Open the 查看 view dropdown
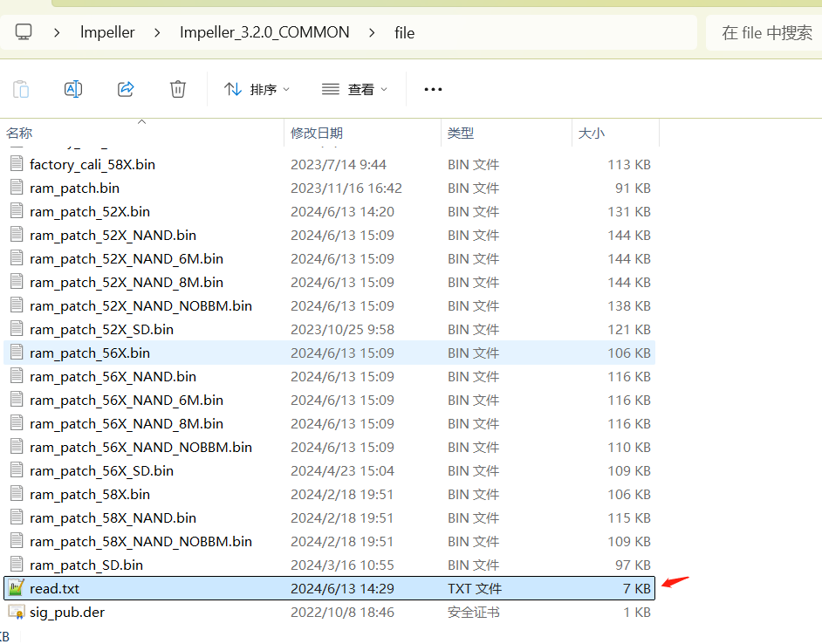The height and width of the screenshot is (644, 822). tap(355, 89)
